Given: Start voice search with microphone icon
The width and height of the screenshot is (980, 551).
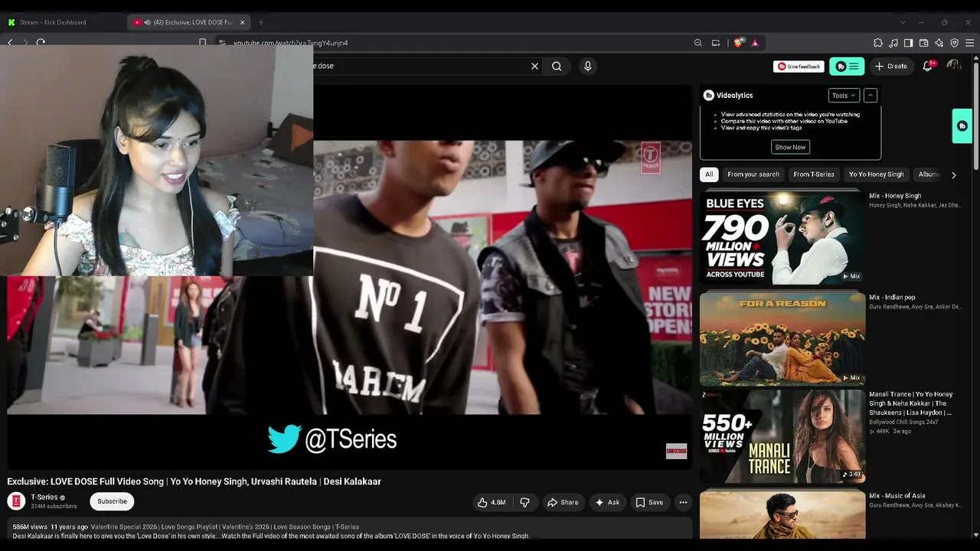Looking at the screenshot, I should pyautogui.click(x=588, y=67).
